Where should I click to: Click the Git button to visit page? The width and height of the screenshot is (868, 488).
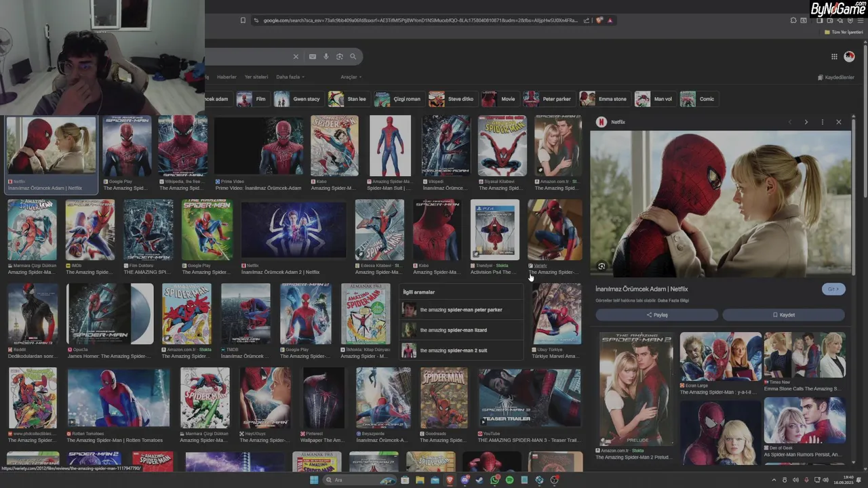tap(833, 289)
